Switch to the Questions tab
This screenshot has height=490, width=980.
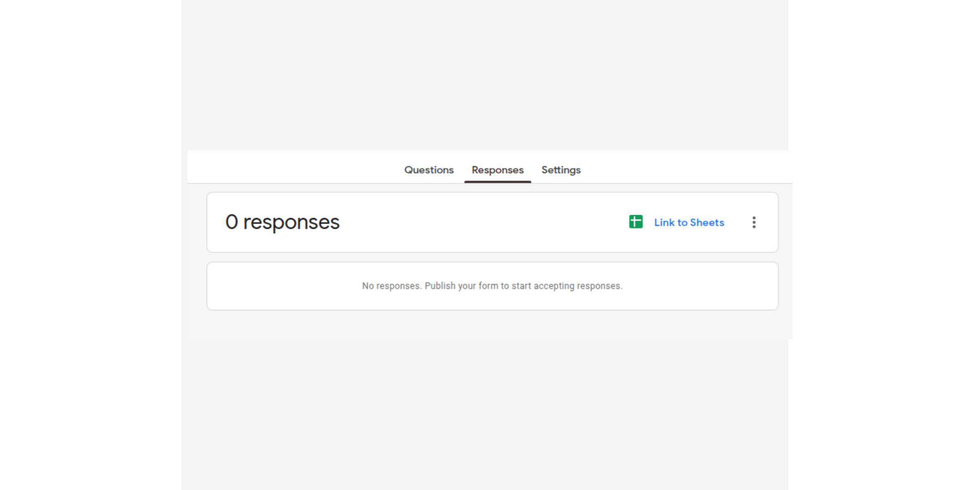(x=429, y=170)
